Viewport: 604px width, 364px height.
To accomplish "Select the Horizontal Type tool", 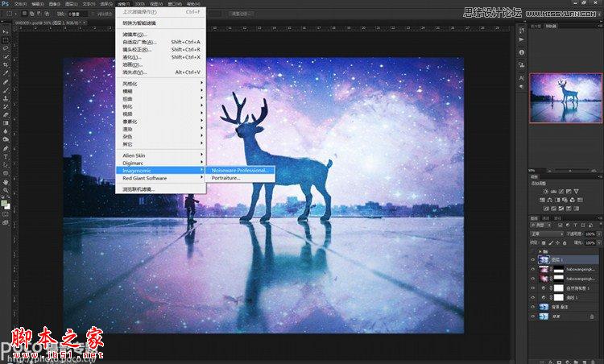I will coord(6,157).
